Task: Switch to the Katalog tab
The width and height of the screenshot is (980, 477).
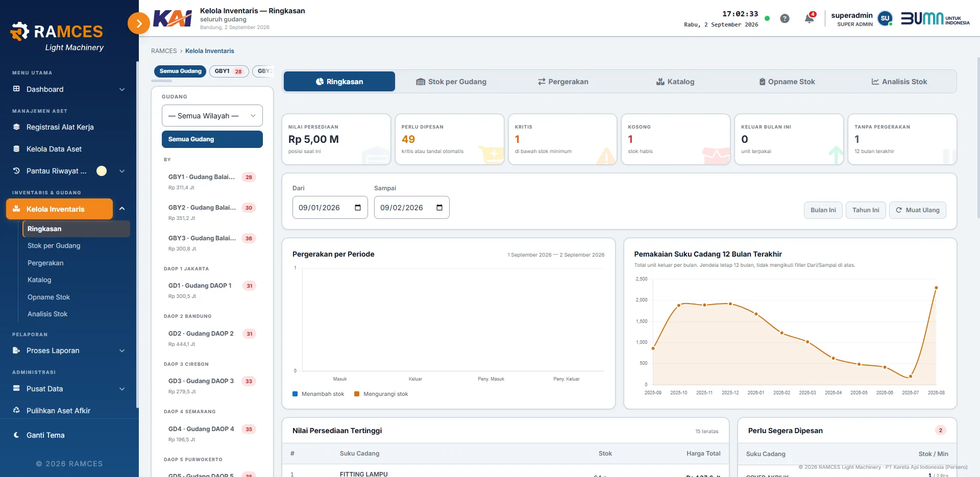Action: tap(675, 82)
